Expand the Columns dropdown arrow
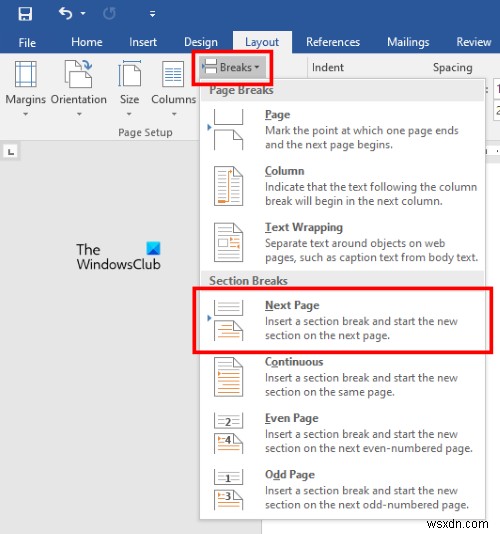The height and width of the screenshot is (534, 500). [x=174, y=114]
